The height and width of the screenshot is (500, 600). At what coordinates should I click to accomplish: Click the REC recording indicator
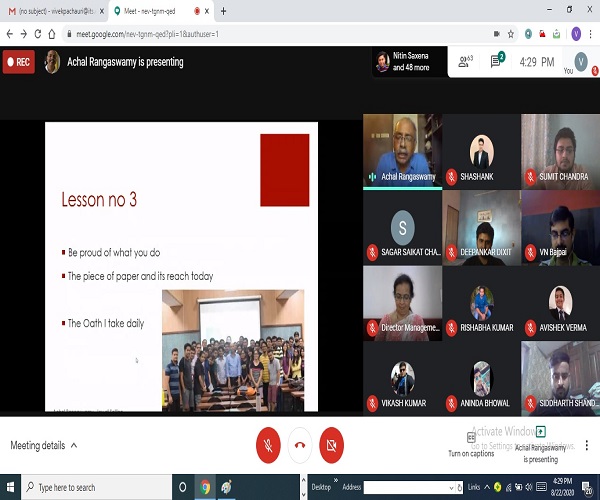point(19,62)
